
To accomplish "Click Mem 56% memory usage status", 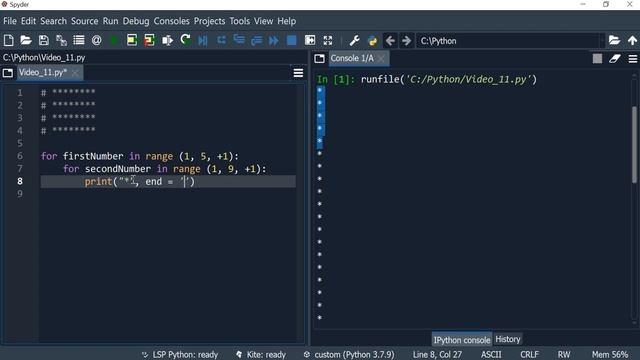I will click(x=610, y=355).
